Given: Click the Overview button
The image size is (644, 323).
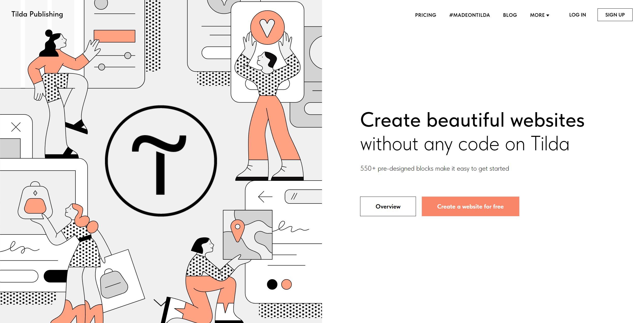Looking at the screenshot, I should (x=388, y=207).
